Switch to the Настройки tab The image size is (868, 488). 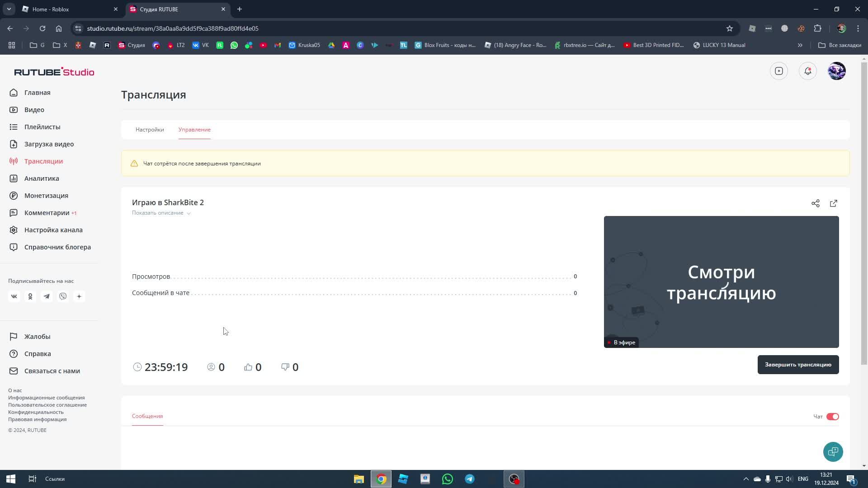[x=150, y=130]
